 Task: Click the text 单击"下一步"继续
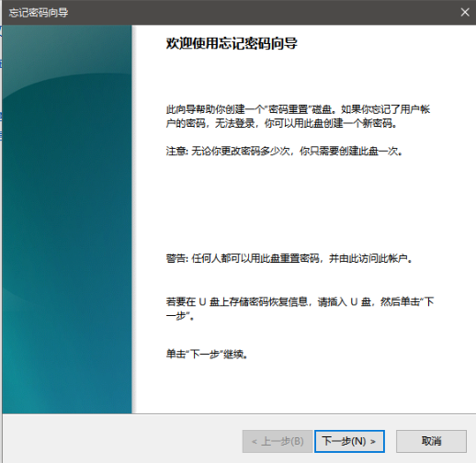point(207,355)
